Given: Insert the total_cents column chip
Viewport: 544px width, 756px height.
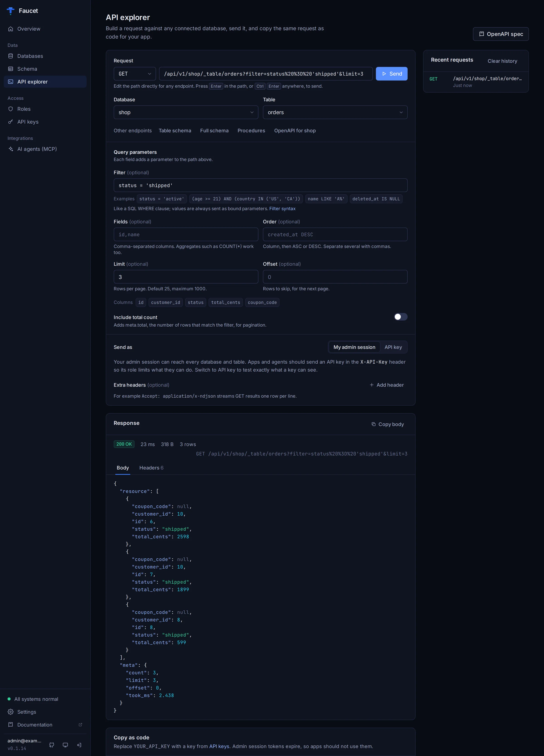Looking at the screenshot, I should (x=226, y=302).
